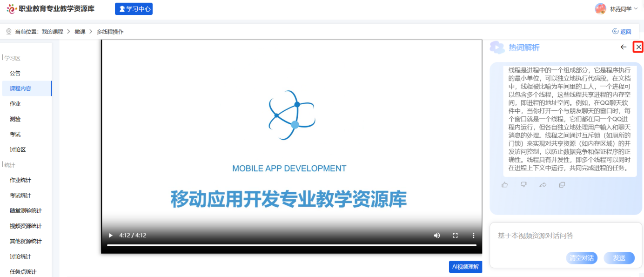Click the share arrow icon under the answer
Viewport: 644px width, 277px height.
pos(543,185)
